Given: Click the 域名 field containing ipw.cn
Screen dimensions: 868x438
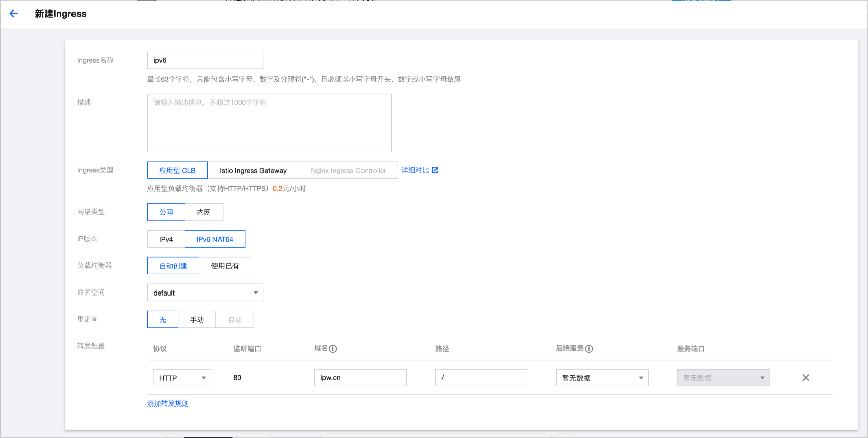Looking at the screenshot, I should [x=360, y=378].
